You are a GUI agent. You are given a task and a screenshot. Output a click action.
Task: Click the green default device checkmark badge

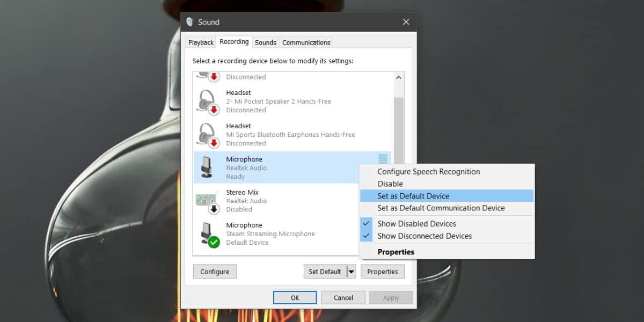[213, 240]
